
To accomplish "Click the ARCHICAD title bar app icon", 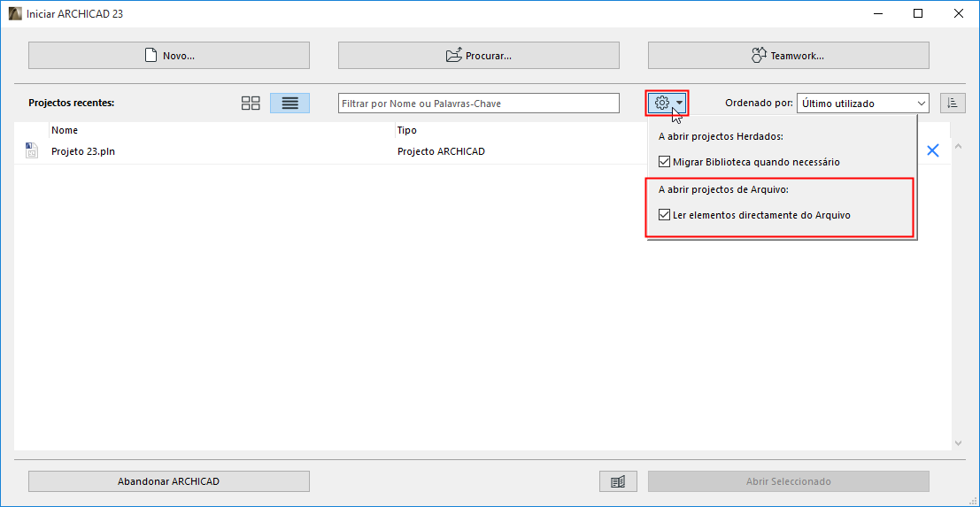I will (x=15, y=14).
